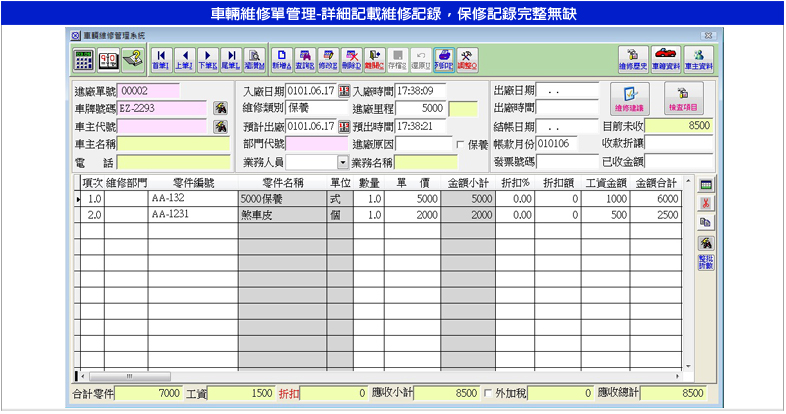
Task: Click the 車主名稱 input field
Action: 175,145
